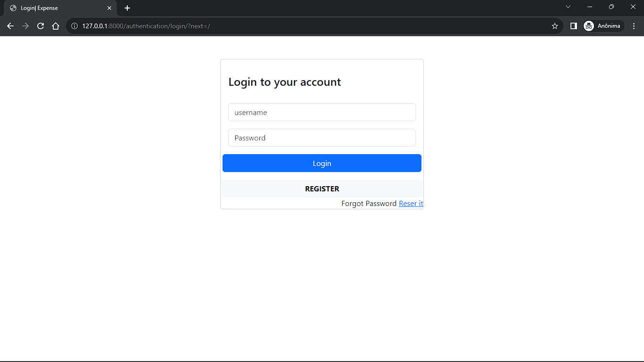This screenshot has width=644, height=362.
Task: Minimize the browser window
Action: (x=590, y=7)
